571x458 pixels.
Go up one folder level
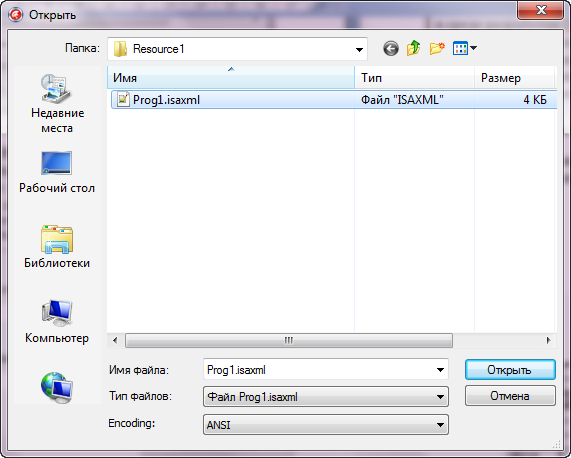(414, 48)
